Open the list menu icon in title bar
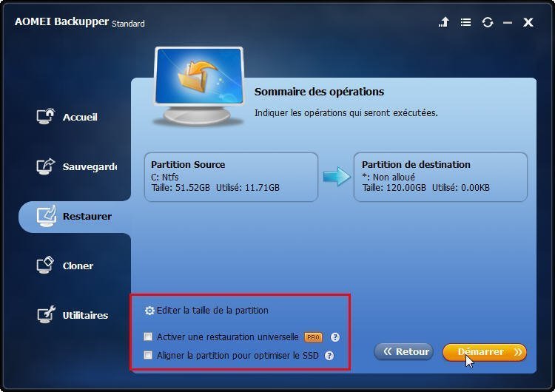The image size is (555, 392). click(x=465, y=23)
